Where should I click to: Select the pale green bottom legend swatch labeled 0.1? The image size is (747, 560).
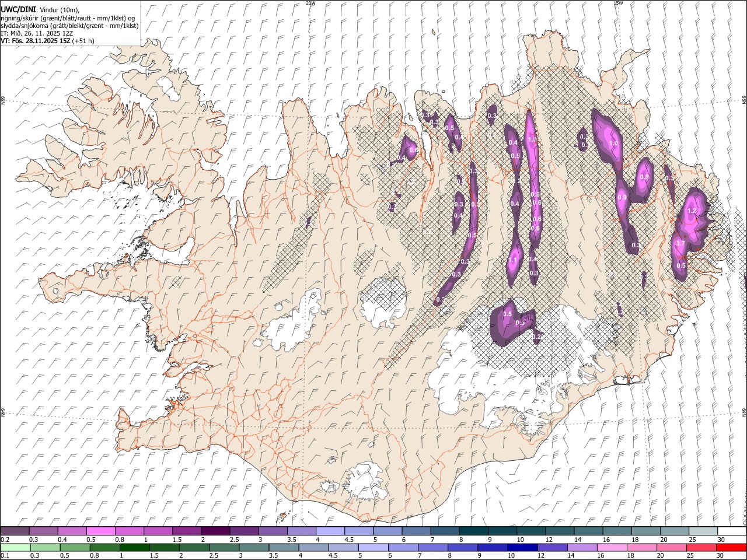[15, 547]
